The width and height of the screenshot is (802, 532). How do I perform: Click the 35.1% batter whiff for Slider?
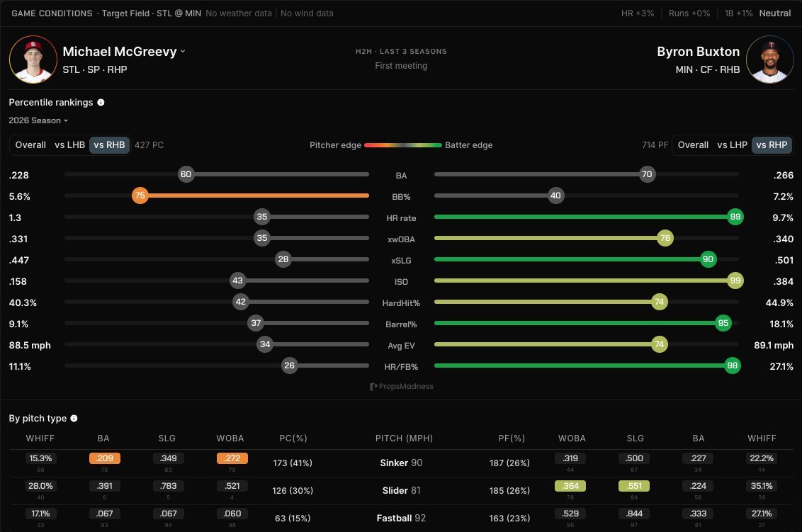point(762,486)
